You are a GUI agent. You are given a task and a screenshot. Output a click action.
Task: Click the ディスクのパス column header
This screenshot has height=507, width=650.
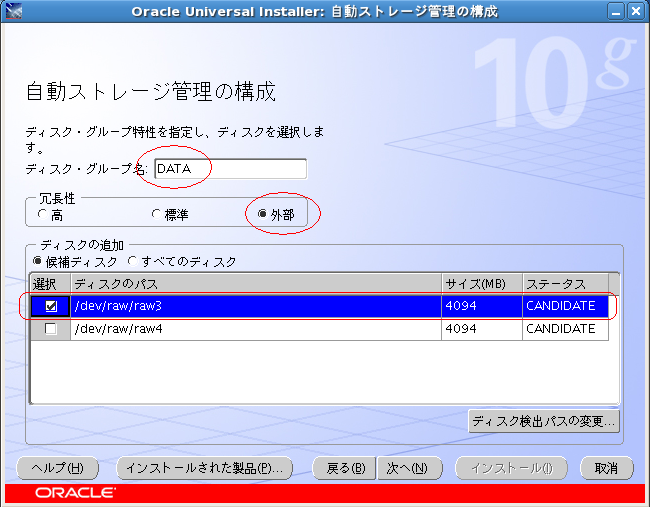(x=256, y=284)
